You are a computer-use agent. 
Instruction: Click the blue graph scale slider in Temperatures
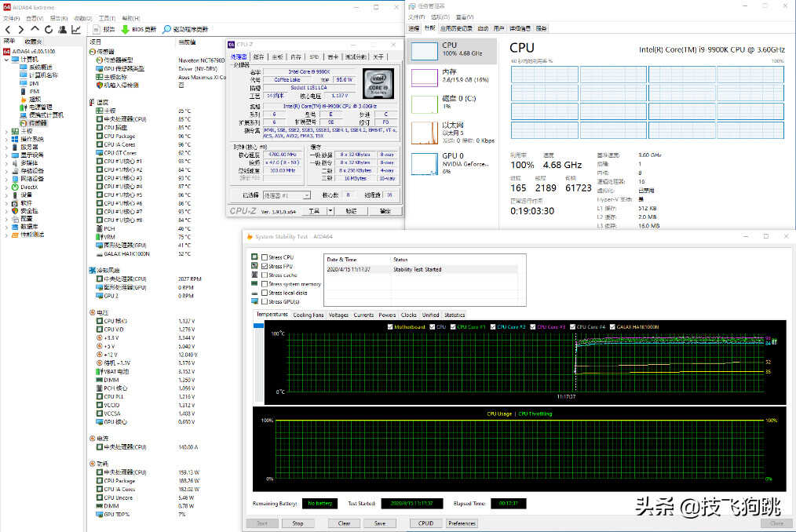[258, 326]
